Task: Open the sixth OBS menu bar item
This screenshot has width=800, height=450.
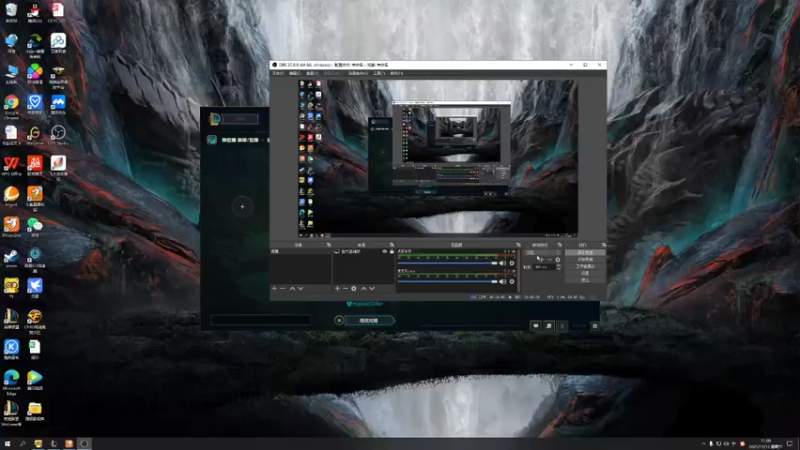Action: click(x=379, y=73)
